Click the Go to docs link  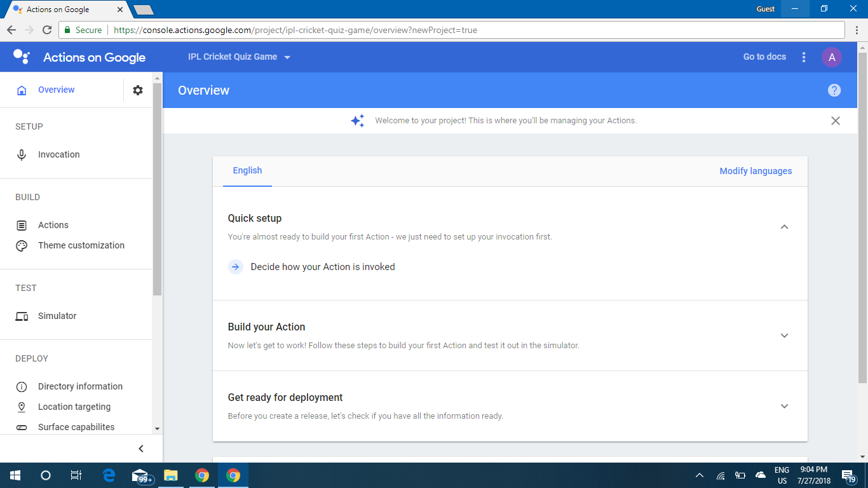click(x=764, y=57)
